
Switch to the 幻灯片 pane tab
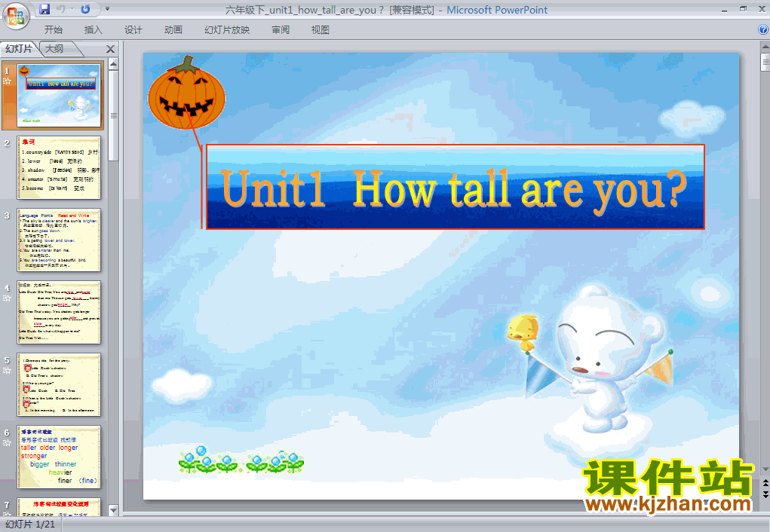19,48
